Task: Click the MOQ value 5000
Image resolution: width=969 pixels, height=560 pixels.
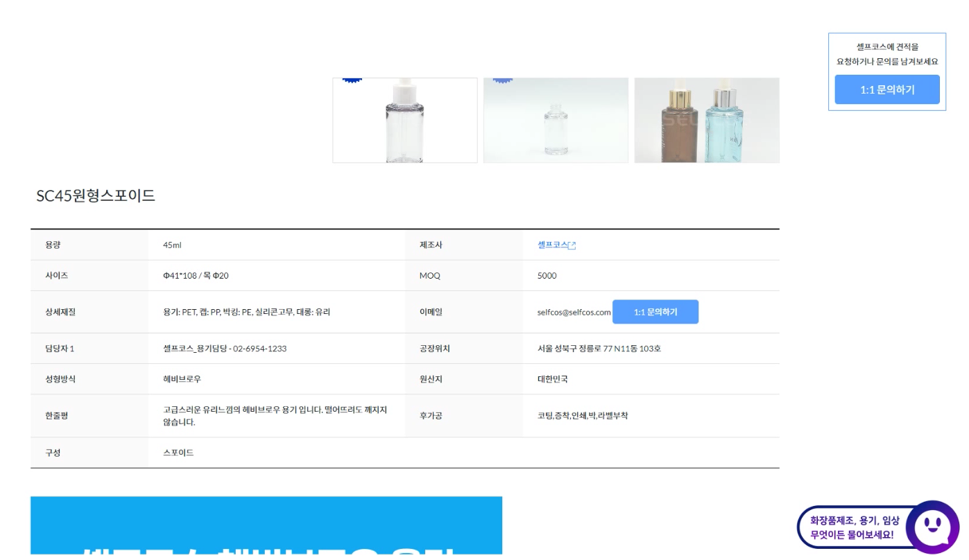Action: pos(547,276)
